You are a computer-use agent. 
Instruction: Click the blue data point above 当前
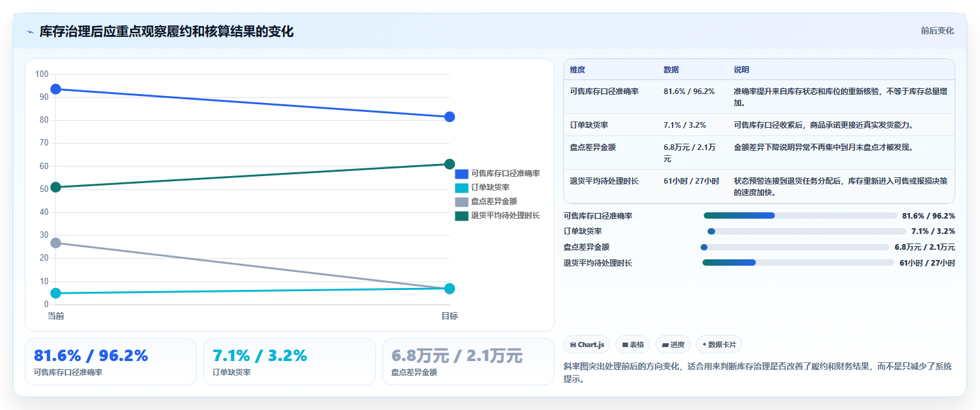56,89
